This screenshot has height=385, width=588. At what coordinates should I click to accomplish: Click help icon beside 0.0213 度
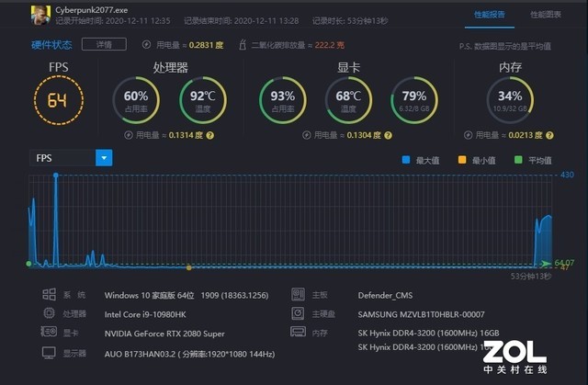pyautogui.click(x=549, y=135)
